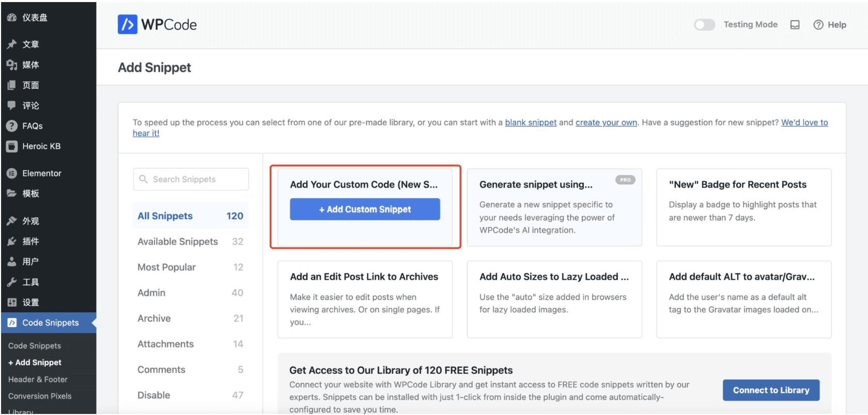The image size is (868, 415).
Task: Click the PRO badge on Generate snippet
Action: pos(625,180)
